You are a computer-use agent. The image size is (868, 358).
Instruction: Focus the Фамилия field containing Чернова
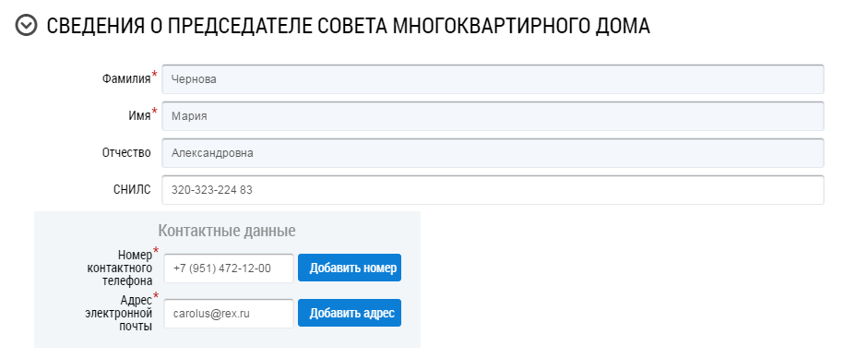(493, 79)
